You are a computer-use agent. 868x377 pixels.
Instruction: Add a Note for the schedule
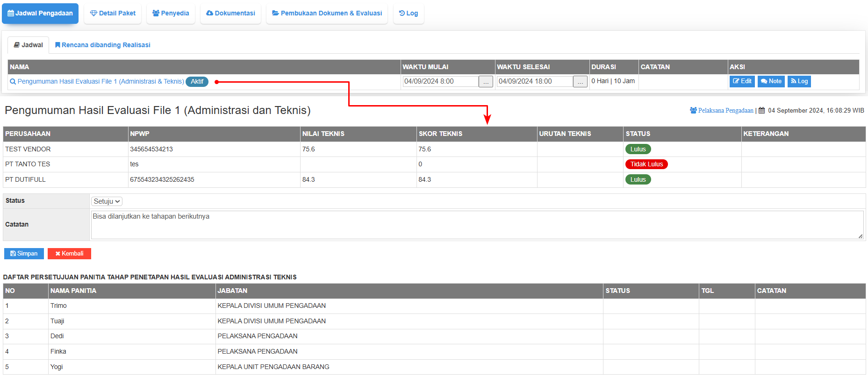pos(771,81)
